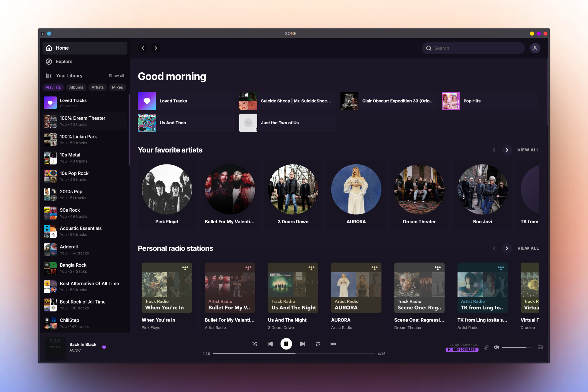Click the HI-RES LOSSLESS quality badge
Screen dimensions: 588x392
[x=462, y=349]
